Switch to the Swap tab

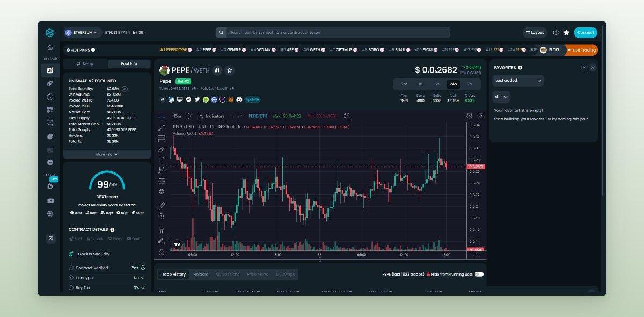click(x=85, y=64)
